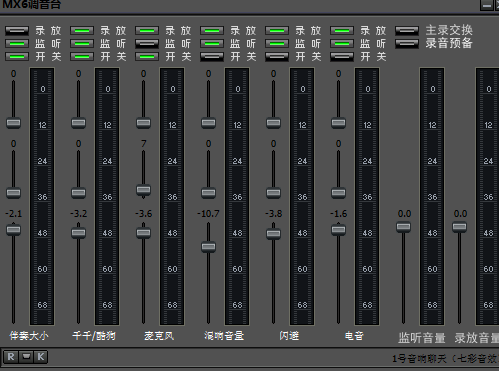Click the 混响音量 channel label
499x371 pixels.
[224, 336]
